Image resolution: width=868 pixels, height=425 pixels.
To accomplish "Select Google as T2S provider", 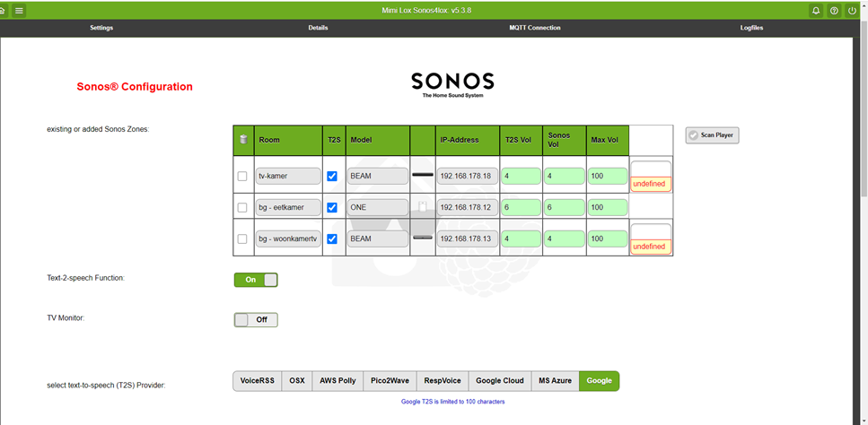I will tap(600, 381).
